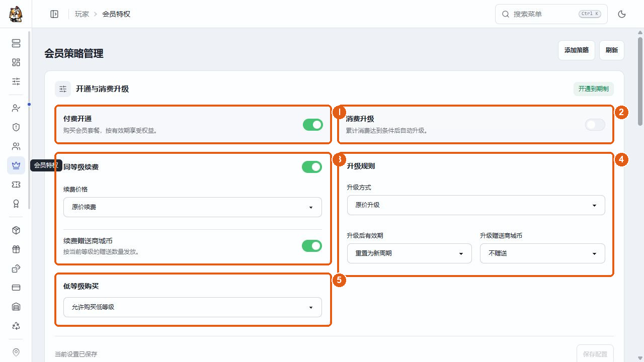This screenshot has height=362, width=644.
Task: Click the 刷新 button
Action: pos(612,50)
